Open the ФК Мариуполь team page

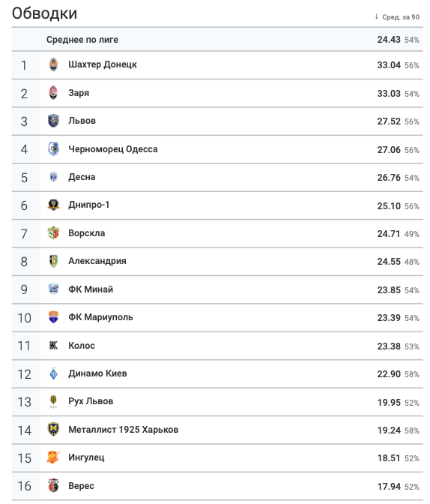100,317
